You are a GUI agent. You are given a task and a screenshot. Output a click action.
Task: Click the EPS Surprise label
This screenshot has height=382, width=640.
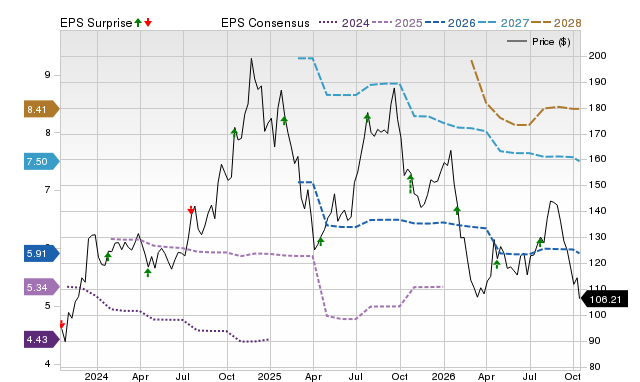(x=96, y=23)
